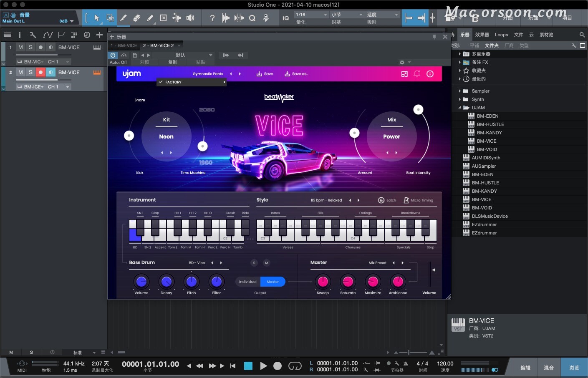Mute track 1 BM-VICE
This screenshot has width=588, height=378.
click(20, 48)
